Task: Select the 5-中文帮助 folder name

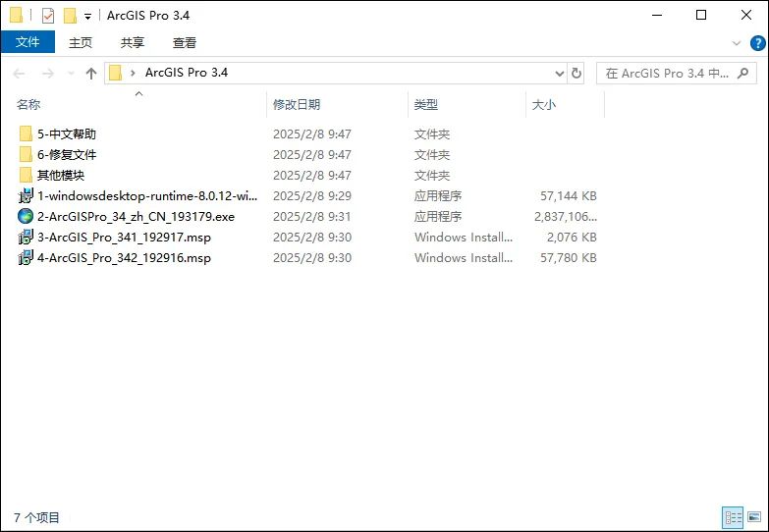Action: (67, 133)
